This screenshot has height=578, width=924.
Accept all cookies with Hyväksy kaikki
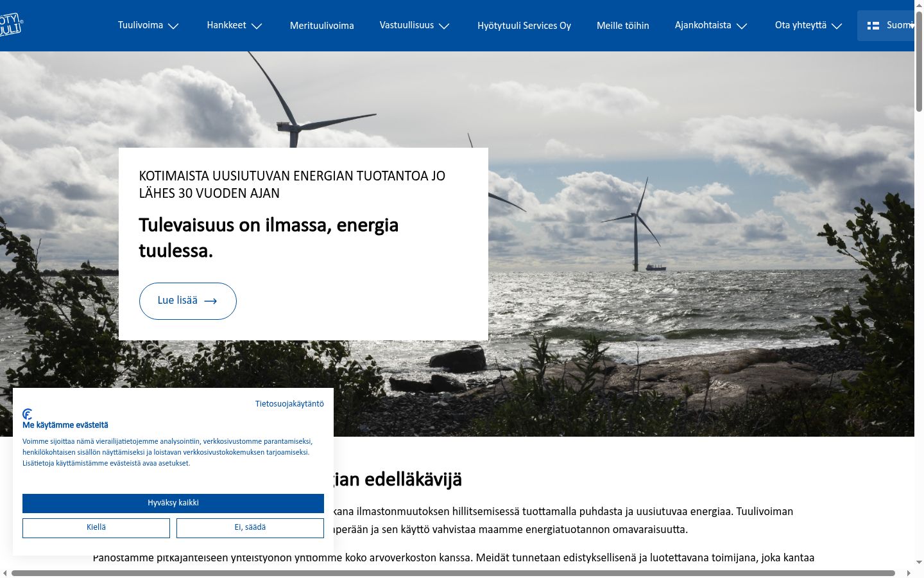click(173, 503)
